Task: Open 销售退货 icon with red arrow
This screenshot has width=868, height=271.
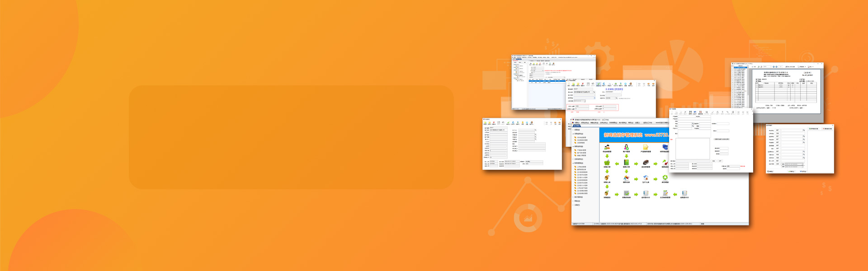Action: coord(665,162)
